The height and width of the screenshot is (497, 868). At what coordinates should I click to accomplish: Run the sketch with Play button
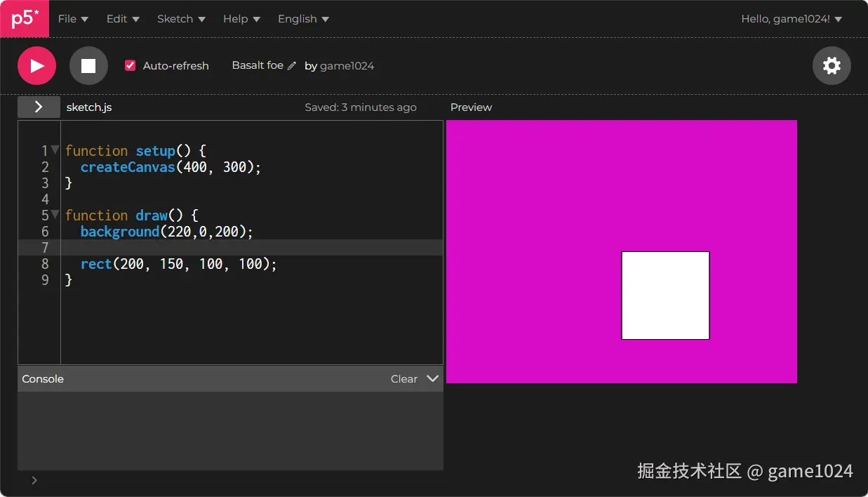click(x=36, y=66)
